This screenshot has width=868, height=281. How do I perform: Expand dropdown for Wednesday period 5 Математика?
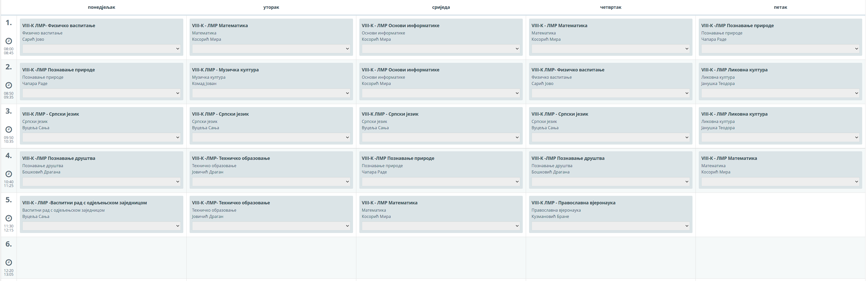point(441,226)
